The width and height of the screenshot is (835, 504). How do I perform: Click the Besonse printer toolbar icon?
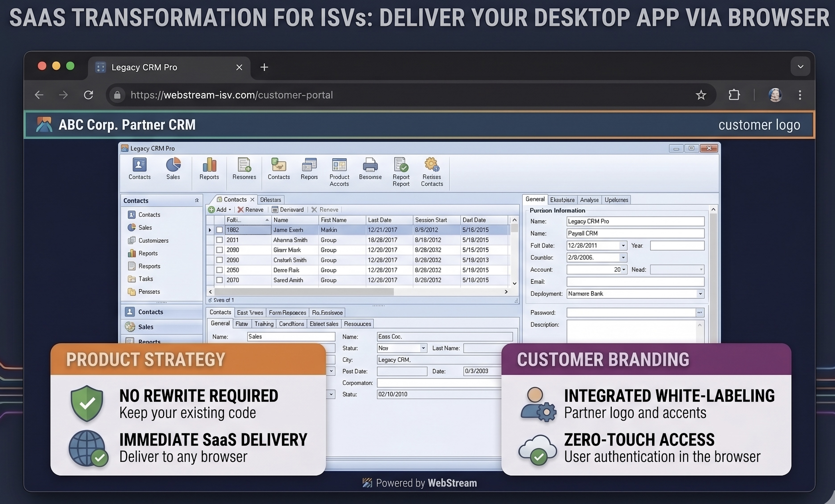pos(370,169)
